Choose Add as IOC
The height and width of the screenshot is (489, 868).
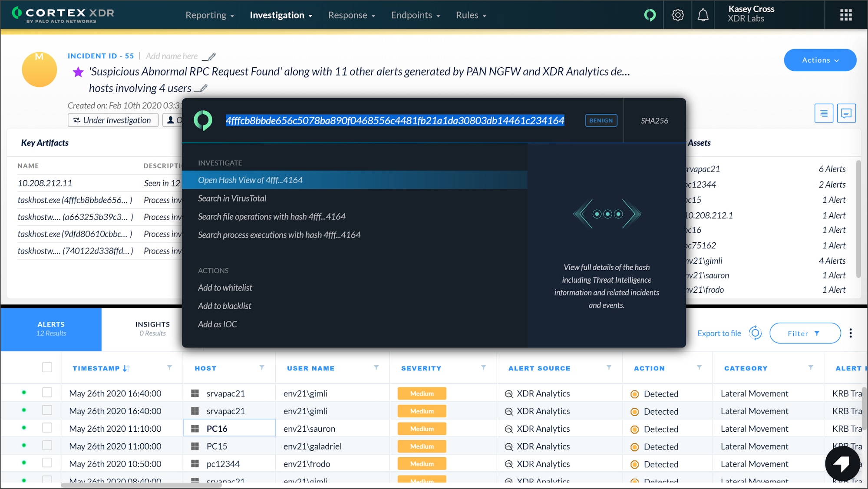[218, 324]
